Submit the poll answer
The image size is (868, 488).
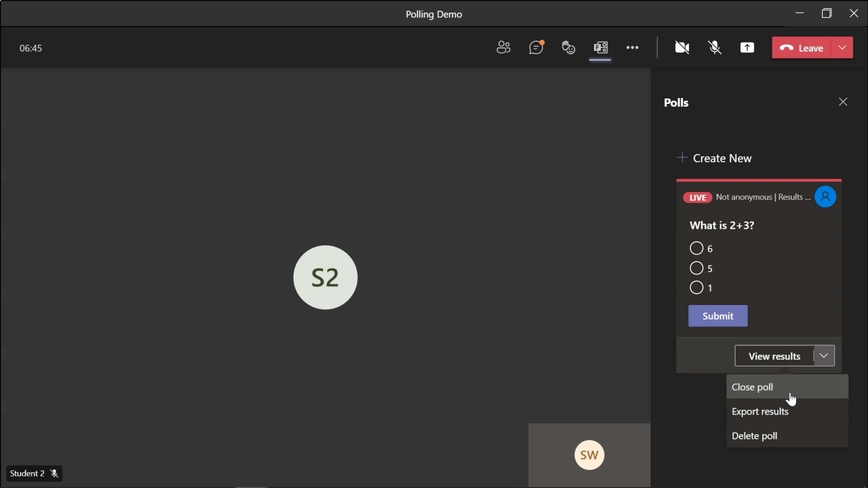pos(718,316)
